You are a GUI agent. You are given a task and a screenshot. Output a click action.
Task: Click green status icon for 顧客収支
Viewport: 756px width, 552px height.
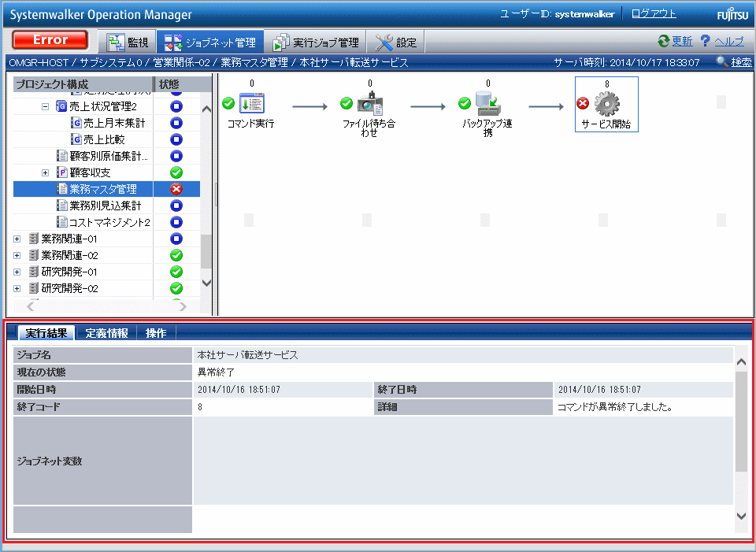pyautogui.click(x=176, y=172)
